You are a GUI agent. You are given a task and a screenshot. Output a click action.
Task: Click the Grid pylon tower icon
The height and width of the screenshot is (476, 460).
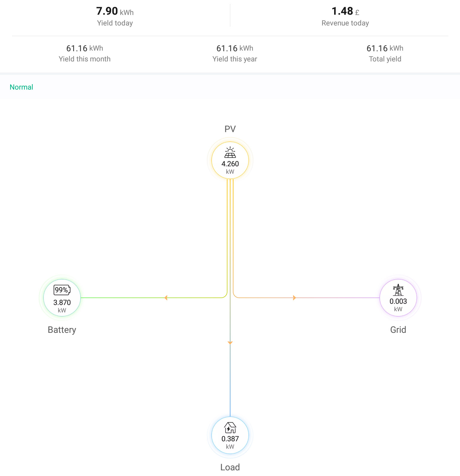(398, 290)
